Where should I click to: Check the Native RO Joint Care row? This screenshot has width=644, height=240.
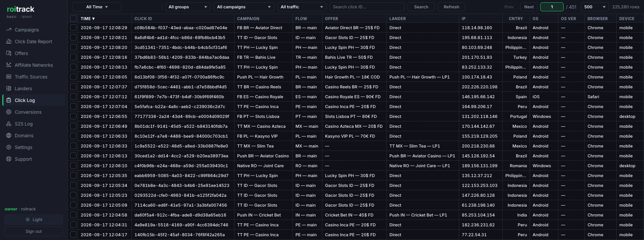coord(73,166)
